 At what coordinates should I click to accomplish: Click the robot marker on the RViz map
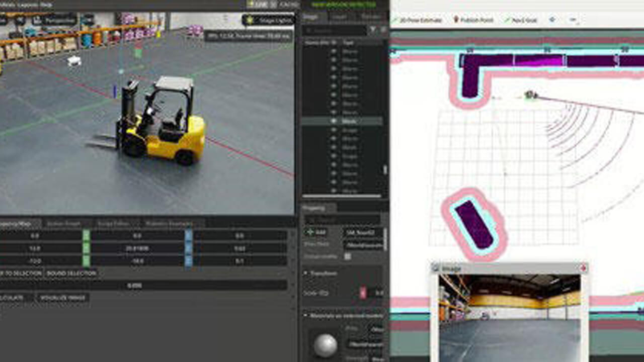(530, 95)
